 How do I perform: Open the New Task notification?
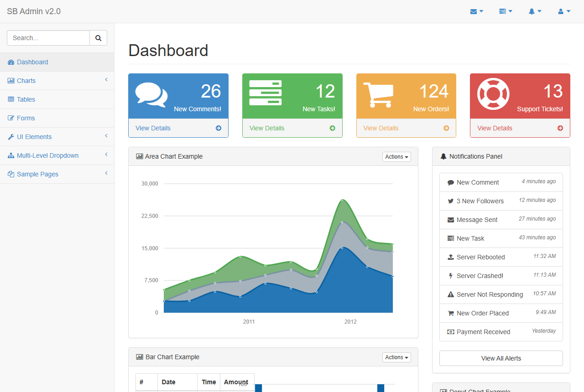[x=501, y=238]
